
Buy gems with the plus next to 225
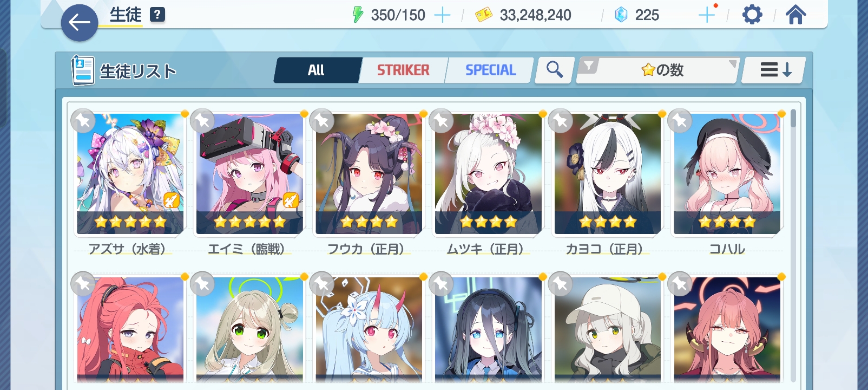pyautogui.click(x=707, y=15)
